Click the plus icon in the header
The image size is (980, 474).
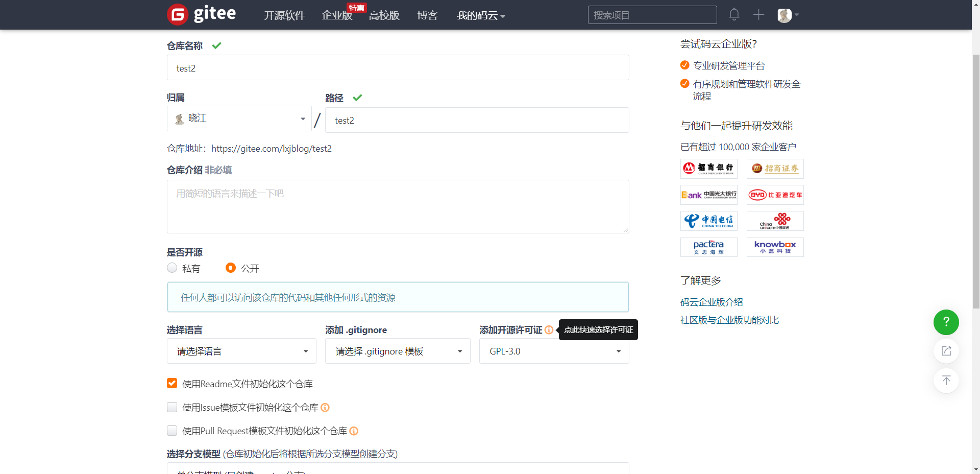coord(758,14)
